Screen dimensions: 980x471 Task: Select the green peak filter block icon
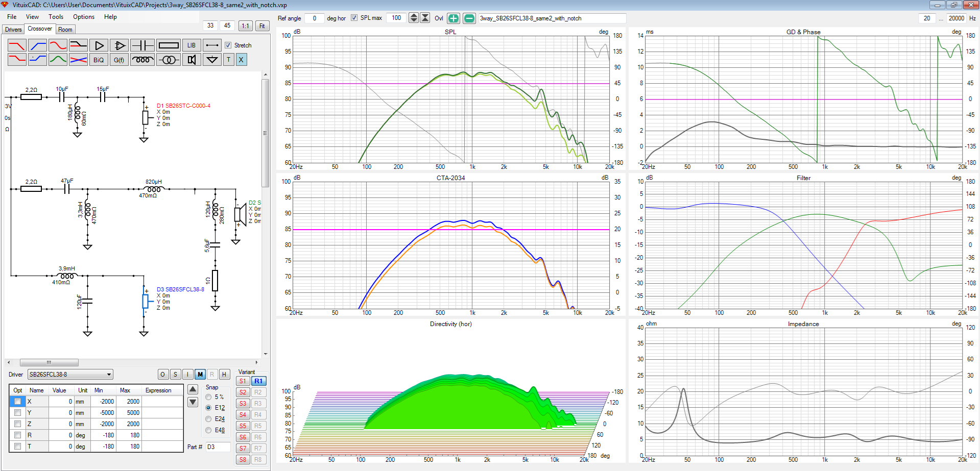(x=58, y=60)
